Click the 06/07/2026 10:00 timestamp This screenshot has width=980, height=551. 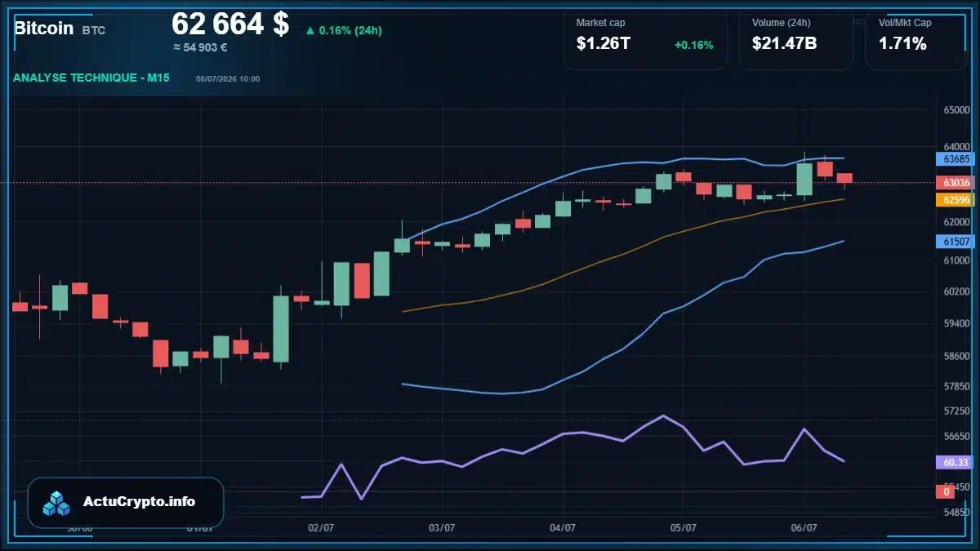(228, 79)
